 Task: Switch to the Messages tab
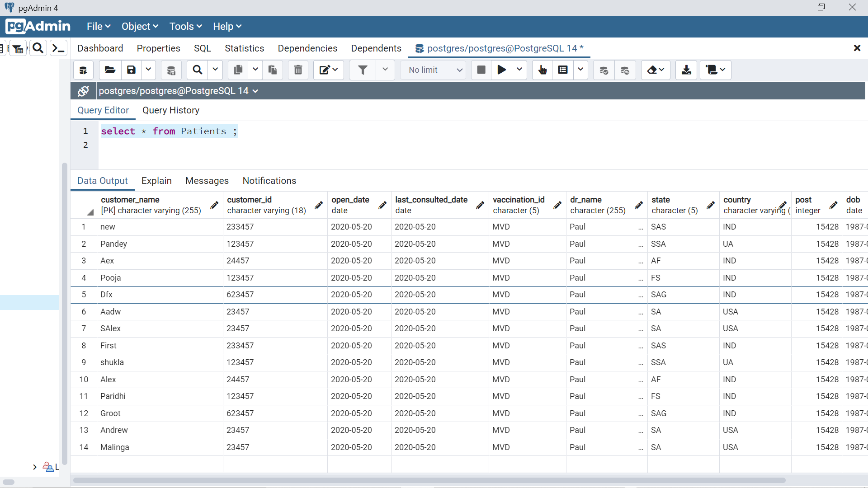(207, 181)
